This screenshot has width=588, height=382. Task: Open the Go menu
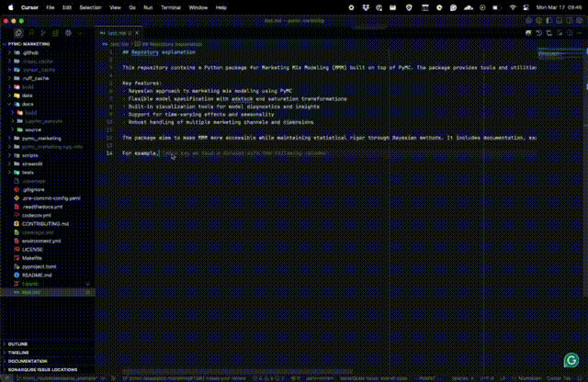point(132,7)
